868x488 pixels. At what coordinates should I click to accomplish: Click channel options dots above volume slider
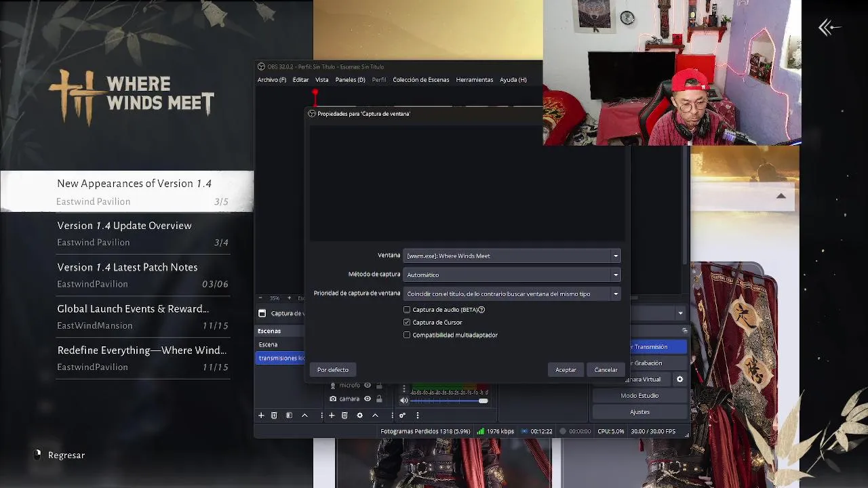coord(404,388)
